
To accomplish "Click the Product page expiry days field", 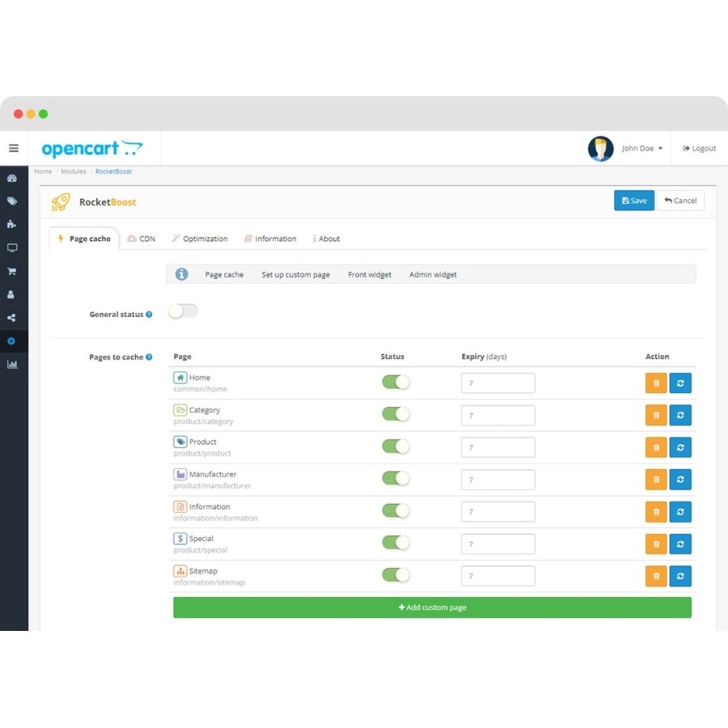I will [497, 447].
